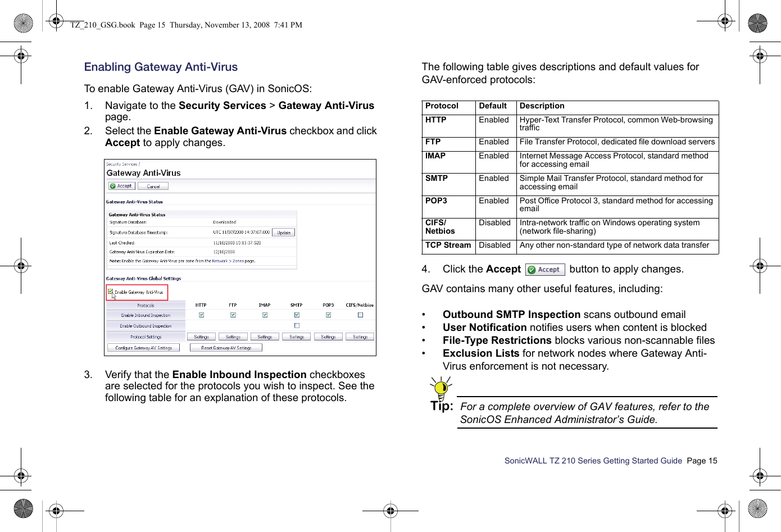Viewport: 781px width, 532px height.
Task: Open the POP3 protocol Settings button
Action: click(x=328, y=337)
